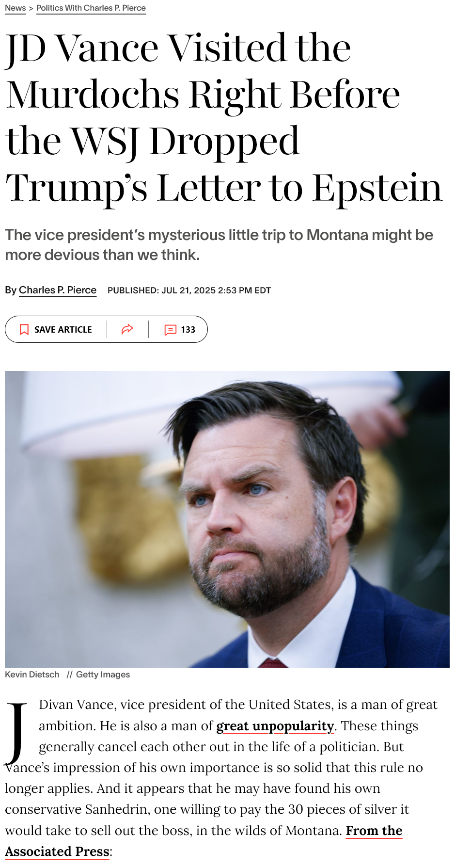Click the SAVE ARTICLE label
The image size is (455, 868).
coord(63,330)
